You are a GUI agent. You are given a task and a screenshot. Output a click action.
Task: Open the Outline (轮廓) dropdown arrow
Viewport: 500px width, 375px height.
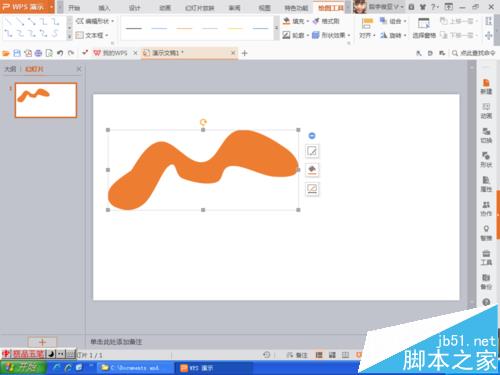tap(308, 35)
